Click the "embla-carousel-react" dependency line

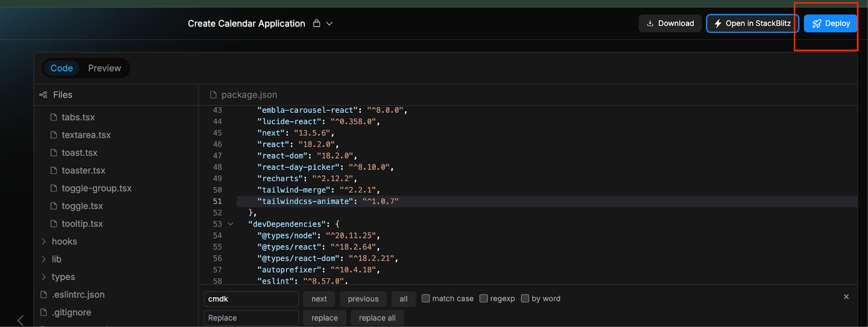coord(332,110)
